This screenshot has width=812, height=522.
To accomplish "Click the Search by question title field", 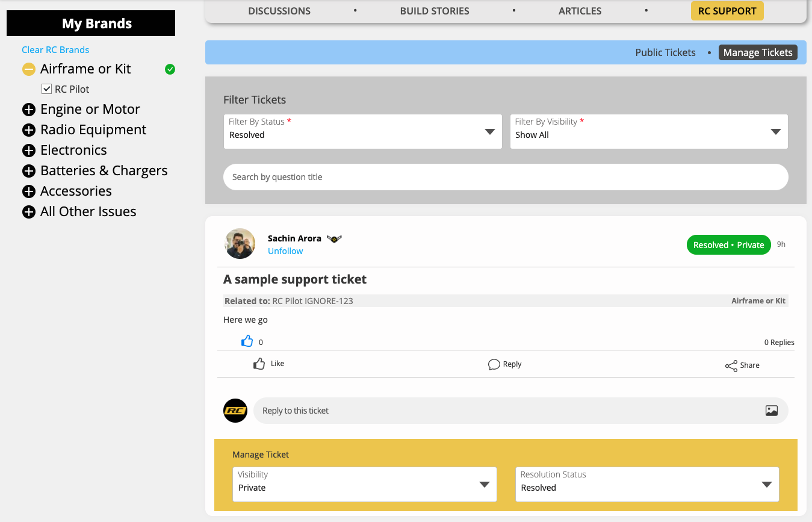I will coord(505,177).
